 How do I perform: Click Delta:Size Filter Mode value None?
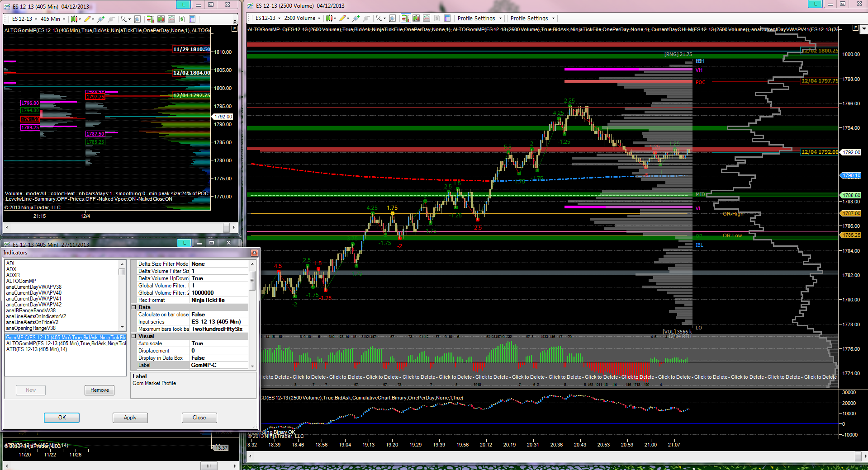219,264
